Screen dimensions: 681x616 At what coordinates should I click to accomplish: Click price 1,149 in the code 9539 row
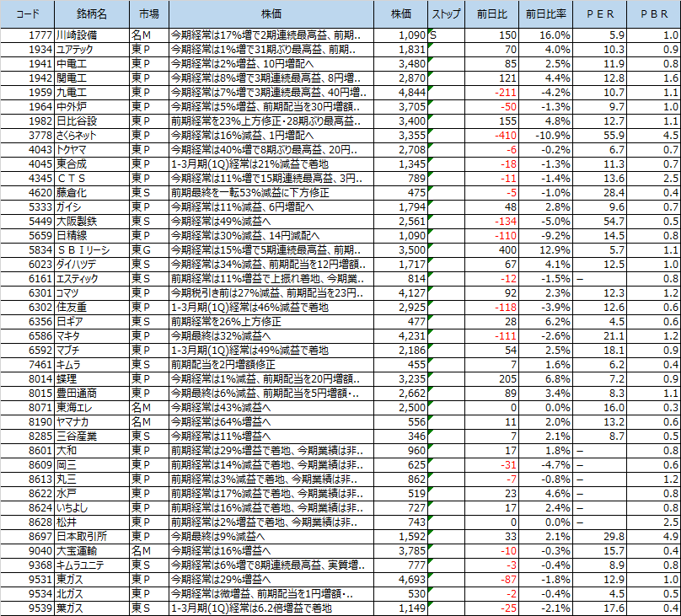click(x=400, y=608)
